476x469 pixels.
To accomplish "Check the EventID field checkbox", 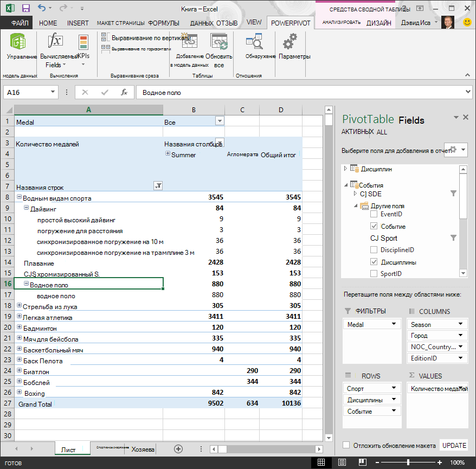I will pos(374,214).
